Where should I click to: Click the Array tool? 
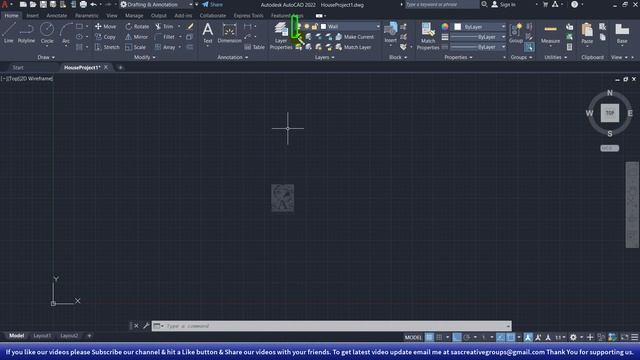(x=165, y=47)
